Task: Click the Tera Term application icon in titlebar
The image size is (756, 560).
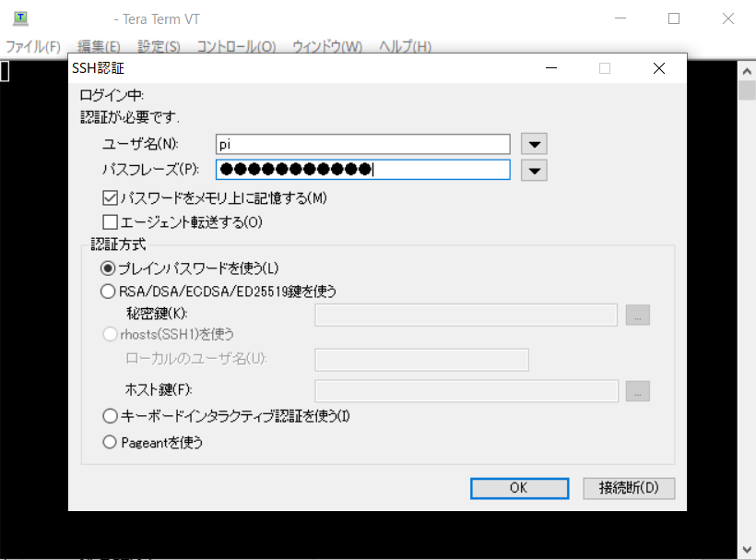Action: [20, 18]
